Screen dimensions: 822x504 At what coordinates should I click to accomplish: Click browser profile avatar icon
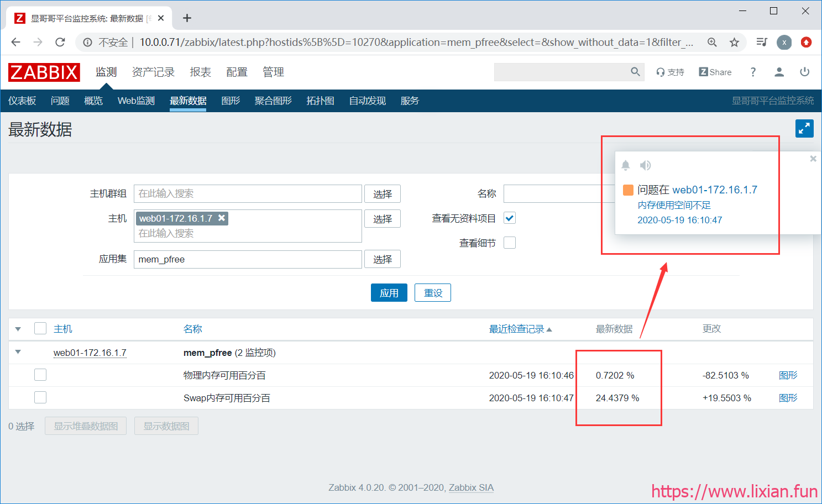(784, 42)
